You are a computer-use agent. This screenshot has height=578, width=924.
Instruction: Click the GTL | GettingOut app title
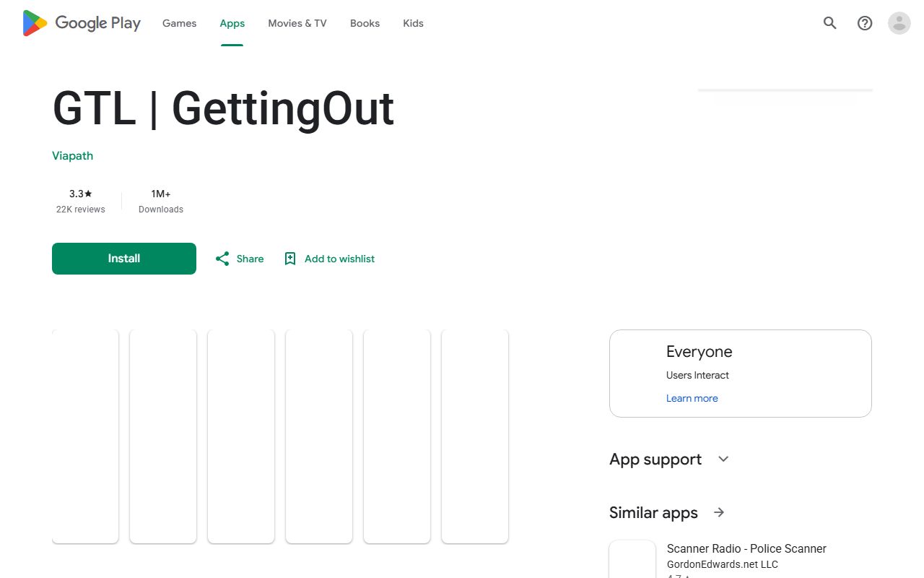click(223, 109)
